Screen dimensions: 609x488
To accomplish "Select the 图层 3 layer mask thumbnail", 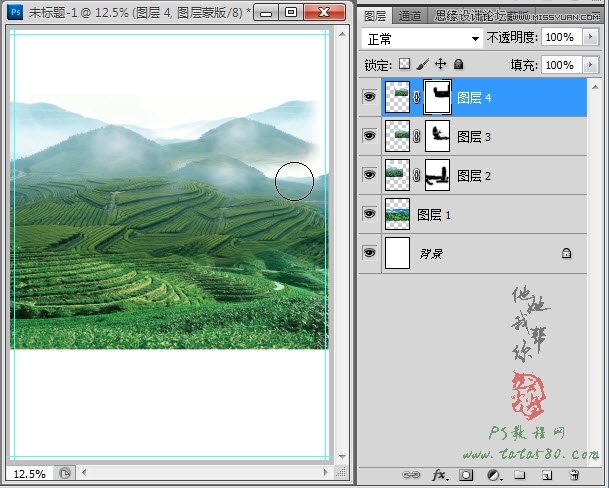I will (x=437, y=136).
